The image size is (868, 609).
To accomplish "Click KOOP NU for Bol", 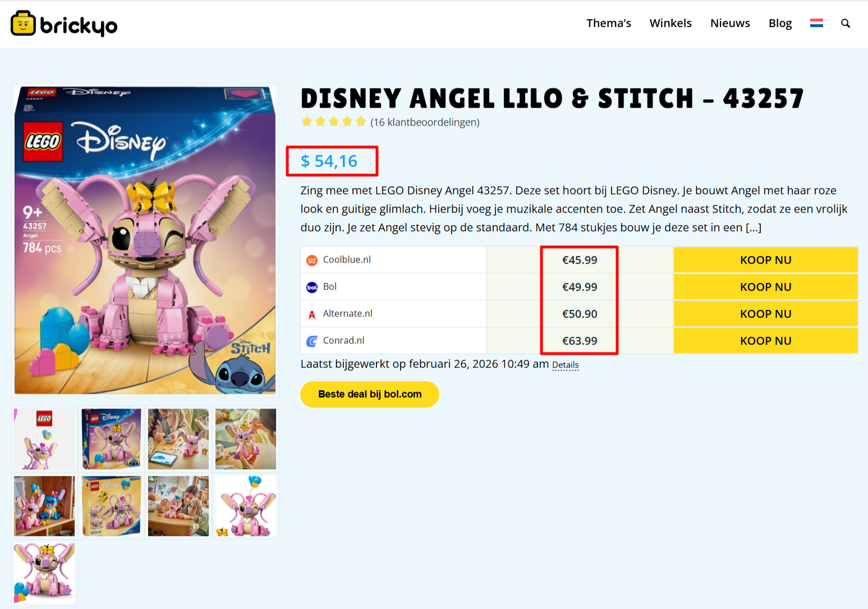I will click(765, 287).
